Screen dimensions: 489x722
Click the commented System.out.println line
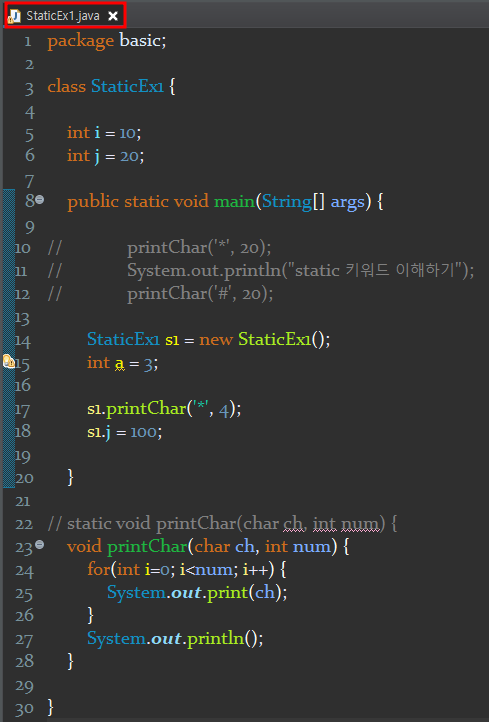coord(300,270)
